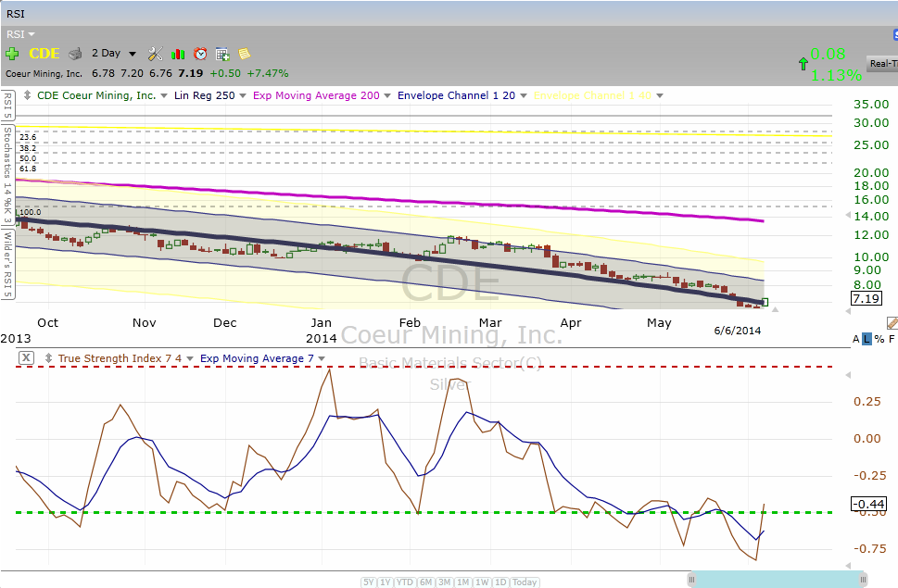Click the 3M range button

point(445,582)
